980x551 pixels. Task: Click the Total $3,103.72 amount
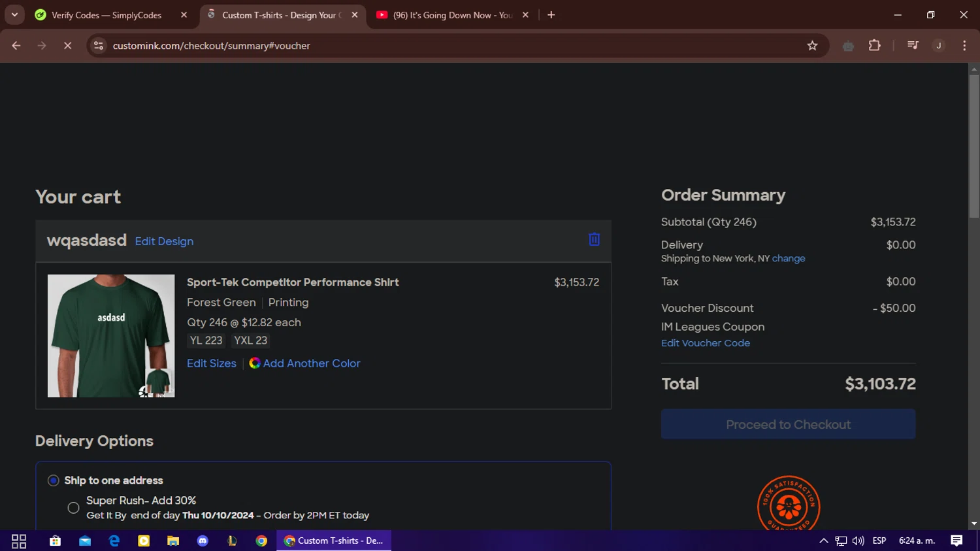(x=880, y=384)
